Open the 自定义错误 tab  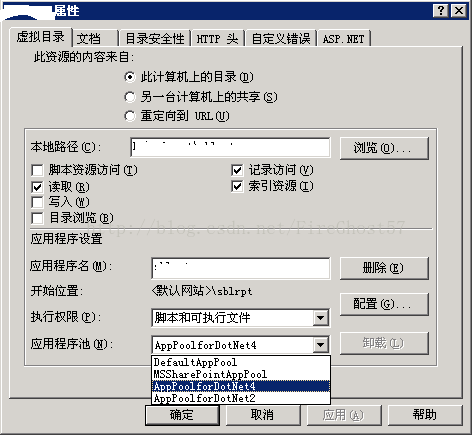point(281,39)
